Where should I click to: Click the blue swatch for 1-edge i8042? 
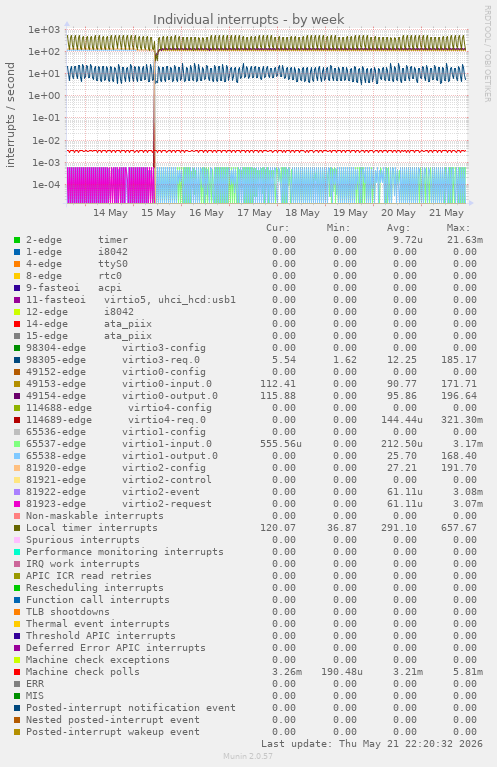click(17, 252)
